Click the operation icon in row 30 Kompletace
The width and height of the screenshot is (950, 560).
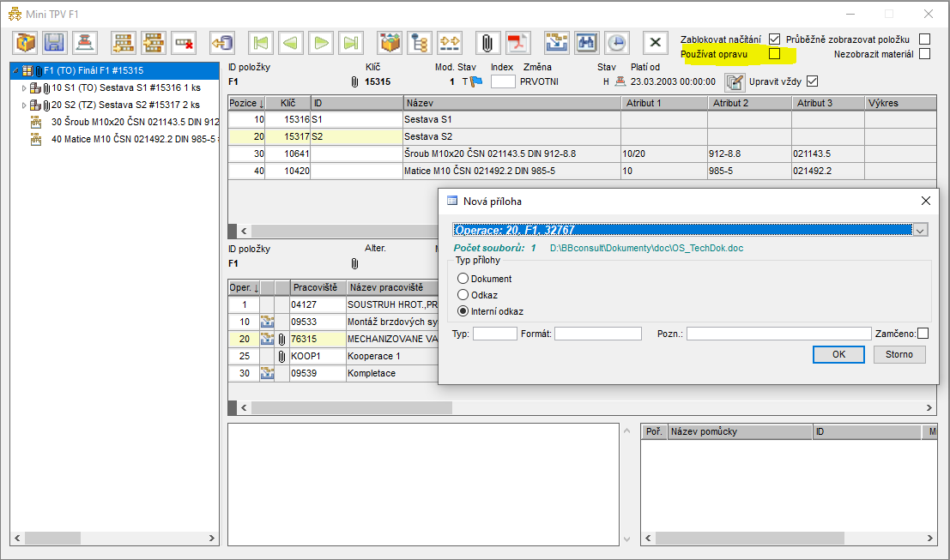[267, 373]
